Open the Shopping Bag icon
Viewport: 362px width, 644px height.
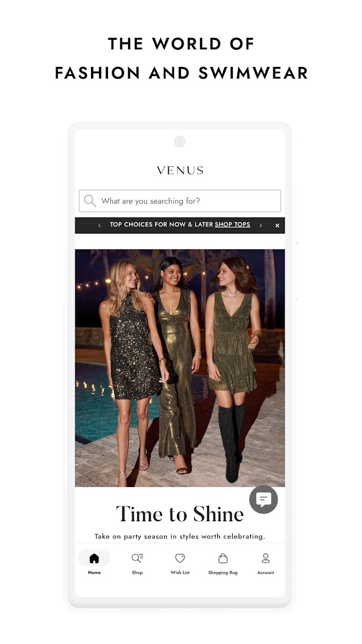pyautogui.click(x=223, y=558)
